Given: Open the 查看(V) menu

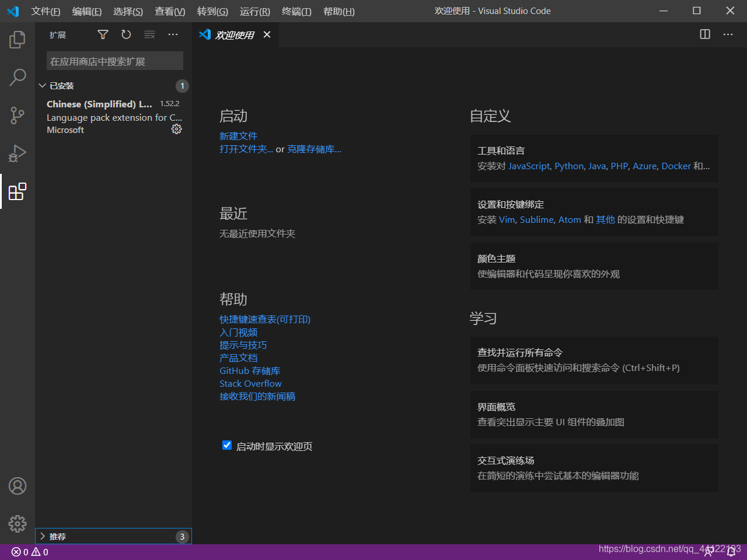Looking at the screenshot, I should pos(170,11).
